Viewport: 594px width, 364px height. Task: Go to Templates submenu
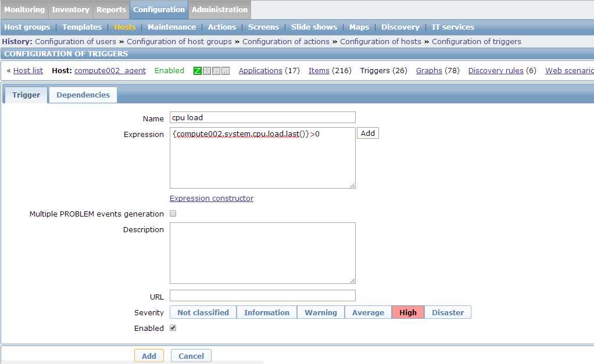click(x=82, y=27)
